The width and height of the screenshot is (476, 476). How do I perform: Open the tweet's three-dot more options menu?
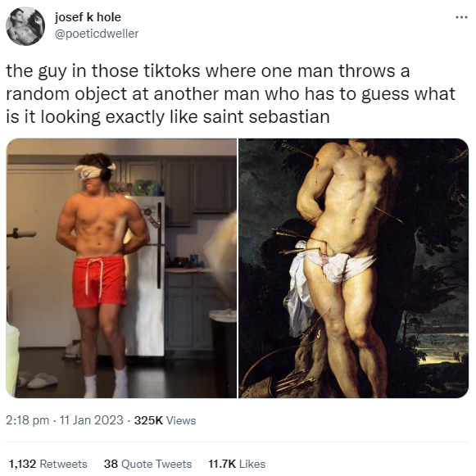coord(461,17)
